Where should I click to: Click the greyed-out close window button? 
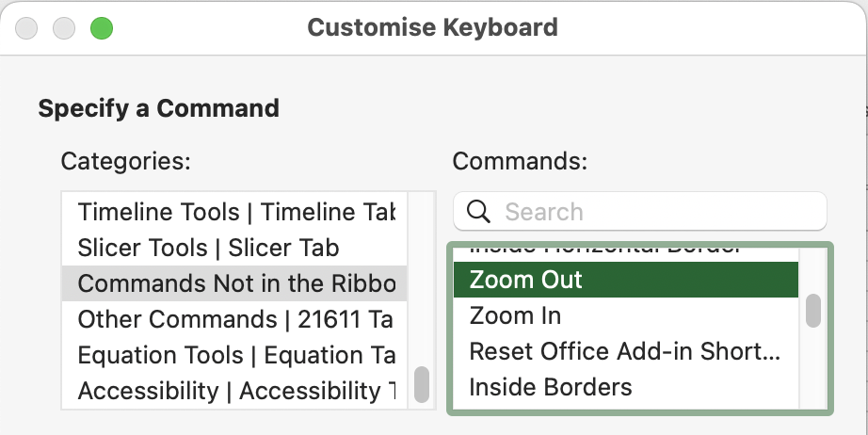pyautogui.click(x=26, y=28)
